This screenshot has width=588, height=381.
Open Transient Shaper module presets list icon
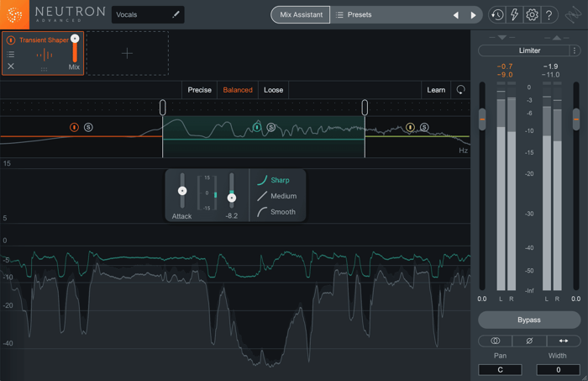coord(11,55)
